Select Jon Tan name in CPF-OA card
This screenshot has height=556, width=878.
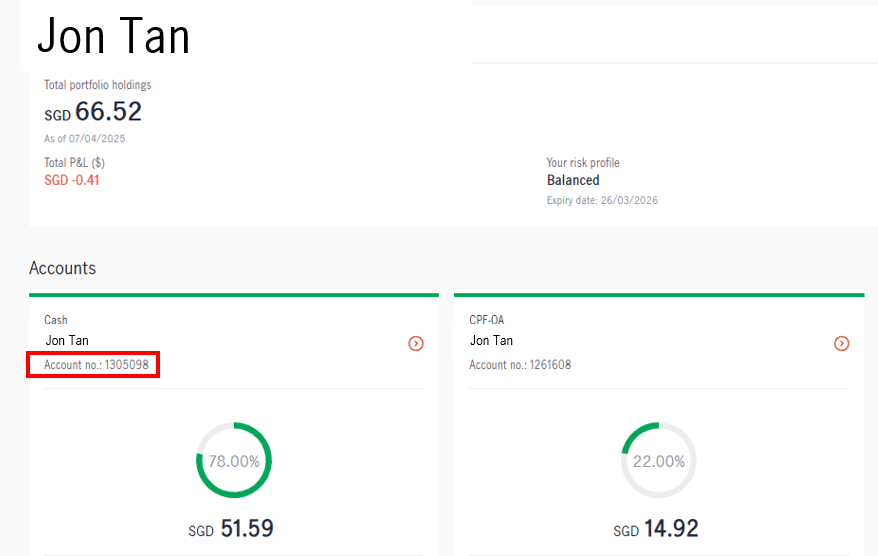pos(491,340)
